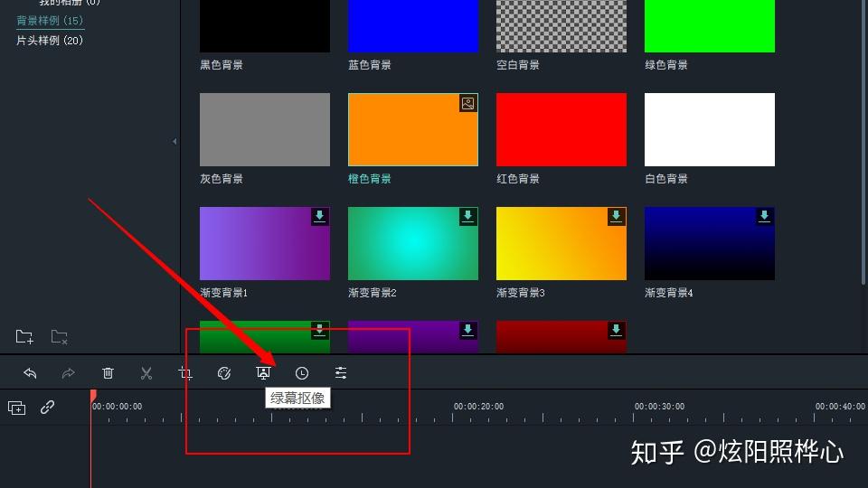Click the add track icon
This screenshot has width=868, height=488.
pyautogui.click(x=16, y=408)
